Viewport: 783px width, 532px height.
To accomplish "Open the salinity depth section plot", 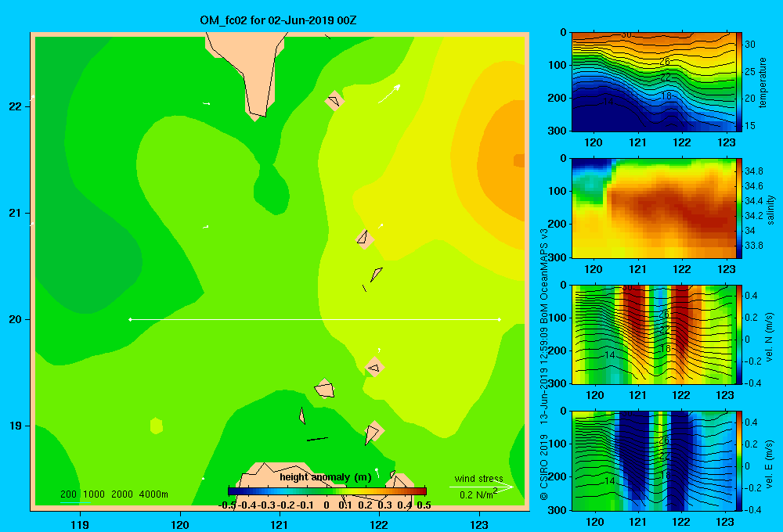I will (653, 208).
